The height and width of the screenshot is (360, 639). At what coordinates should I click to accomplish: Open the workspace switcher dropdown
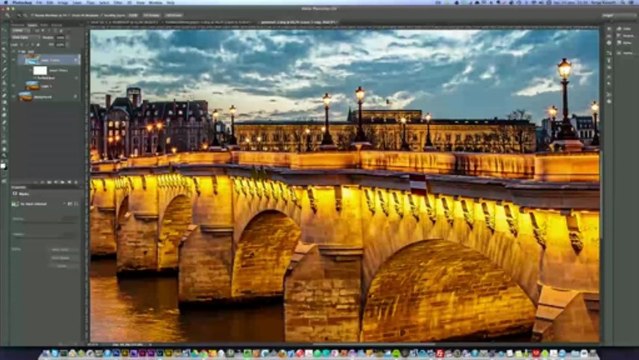pos(619,15)
